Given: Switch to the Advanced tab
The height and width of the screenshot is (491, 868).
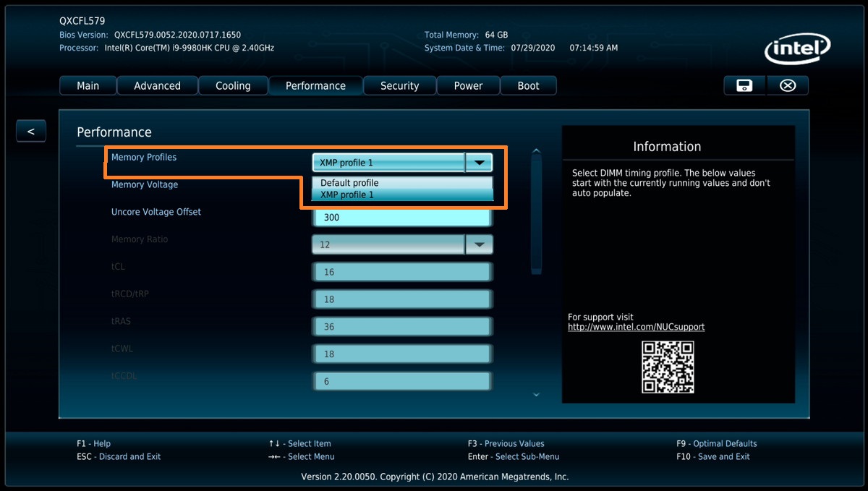Looking at the screenshot, I should 157,85.
